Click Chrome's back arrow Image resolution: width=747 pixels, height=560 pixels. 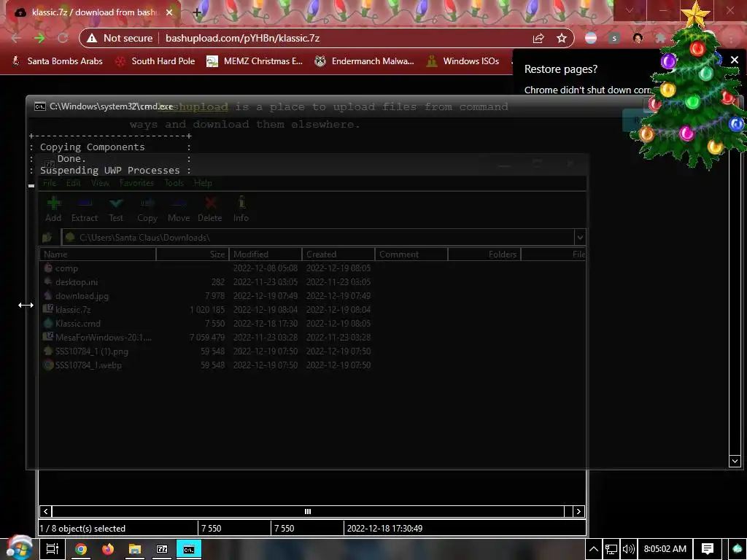(x=16, y=38)
